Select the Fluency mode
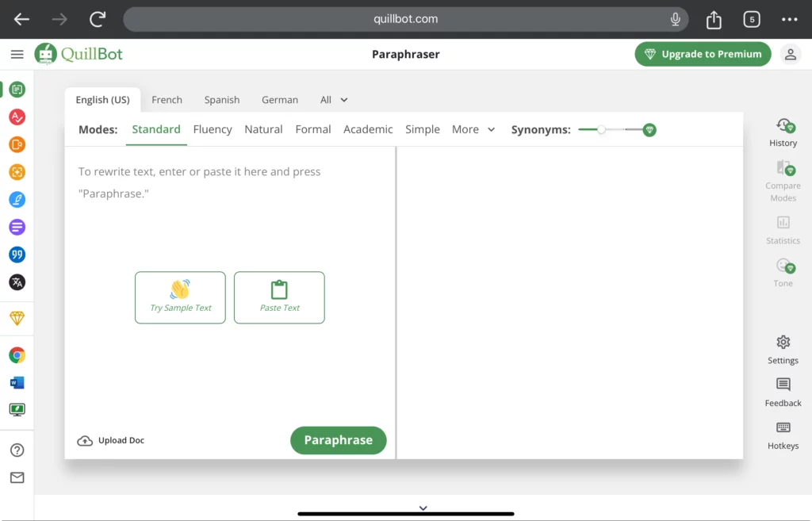Viewport: 812px width, 521px height. [213, 129]
